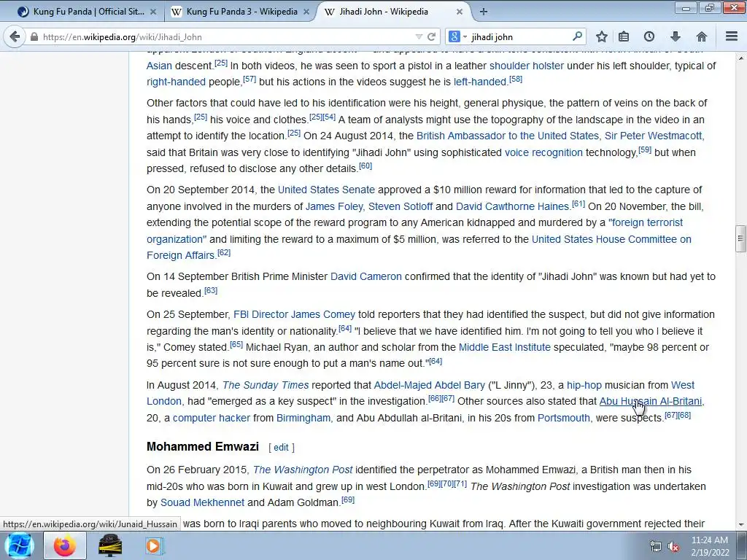747x560 pixels.
Task: Open the Firefox hamburger menu
Action: click(x=732, y=36)
